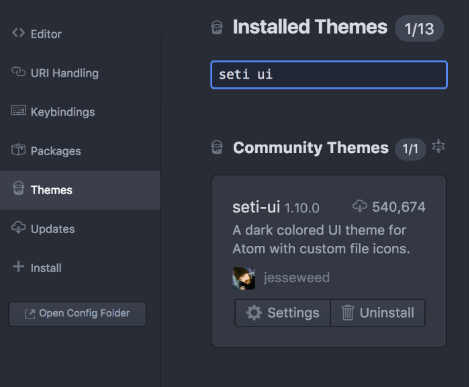This screenshot has height=387, width=469.
Task: Click the theme filter input field
Action: tap(329, 75)
